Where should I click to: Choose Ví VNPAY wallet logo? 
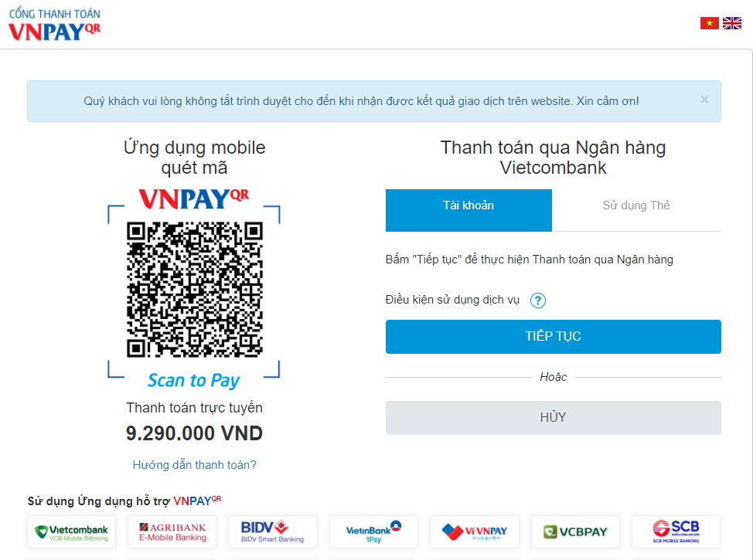(x=475, y=531)
